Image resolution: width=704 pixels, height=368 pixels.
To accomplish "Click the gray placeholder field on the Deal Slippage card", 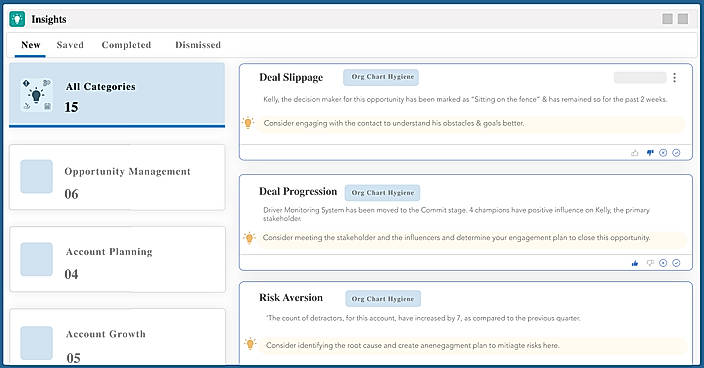I will click(640, 78).
